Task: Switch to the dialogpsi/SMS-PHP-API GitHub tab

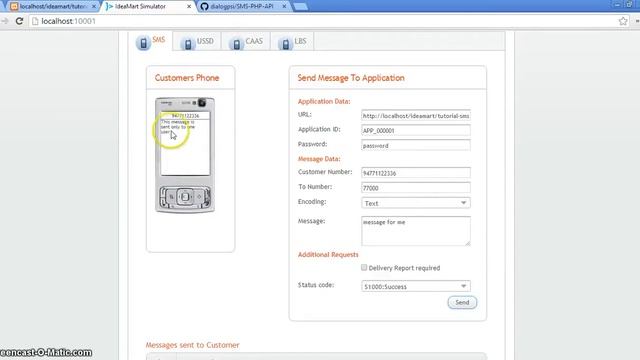Action: [x=242, y=6]
